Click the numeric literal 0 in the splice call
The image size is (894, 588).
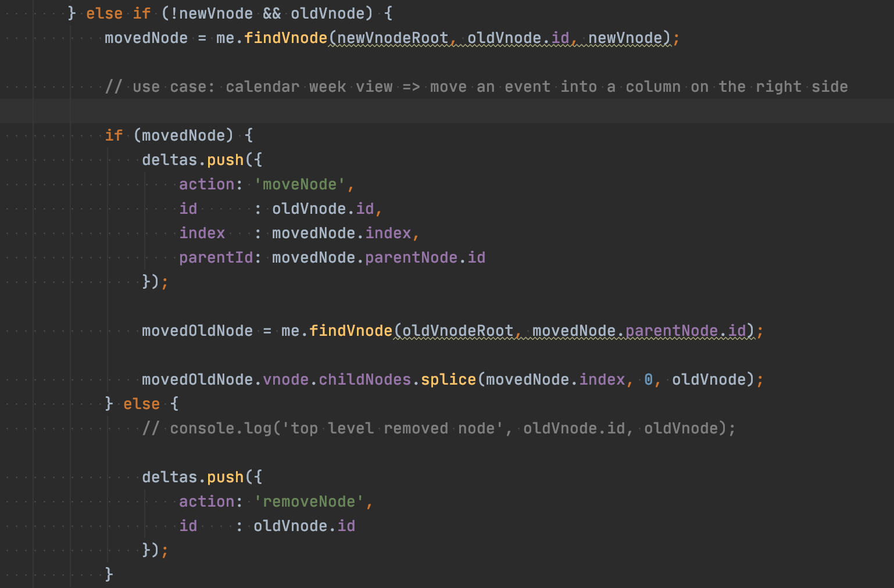(x=649, y=379)
